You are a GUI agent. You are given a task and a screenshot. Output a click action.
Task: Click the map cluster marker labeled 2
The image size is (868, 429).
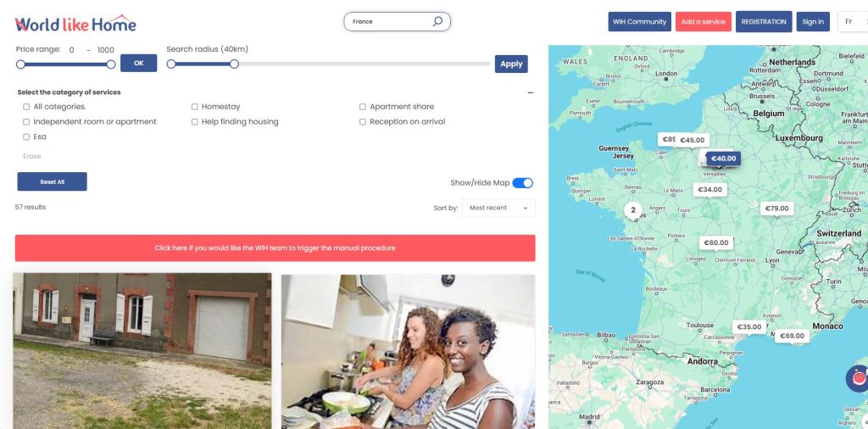click(x=633, y=210)
